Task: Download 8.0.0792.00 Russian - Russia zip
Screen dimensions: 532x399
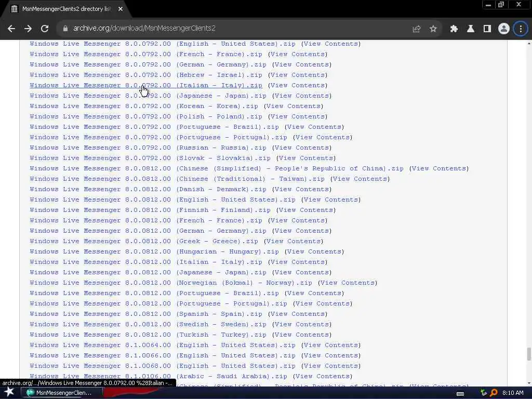Action: point(148,148)
